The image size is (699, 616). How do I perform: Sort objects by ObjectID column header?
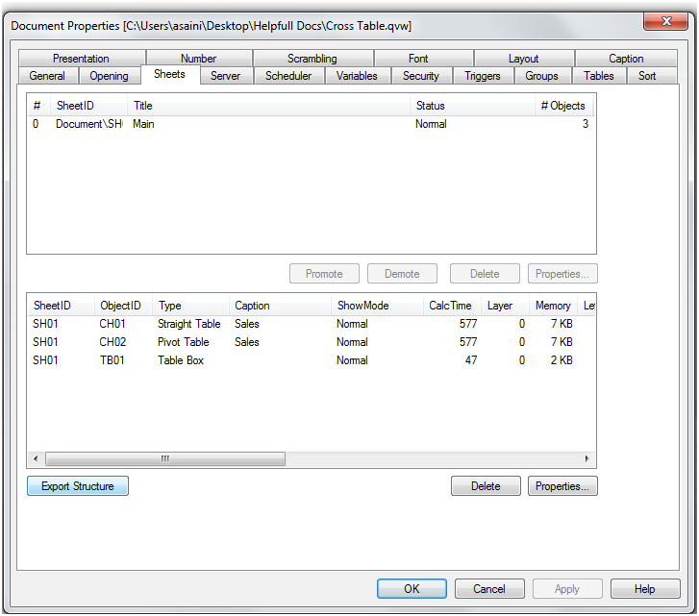(x=123, y=306)
